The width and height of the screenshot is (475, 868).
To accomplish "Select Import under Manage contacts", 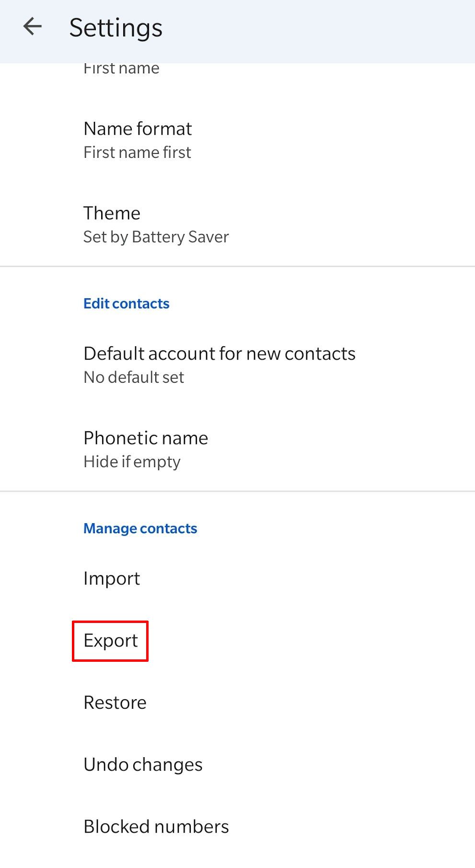I will pyautogui.click(x=112, y=578).
